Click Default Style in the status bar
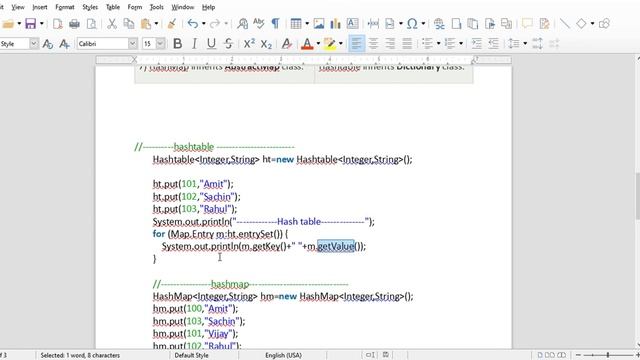 click(191, 355)
